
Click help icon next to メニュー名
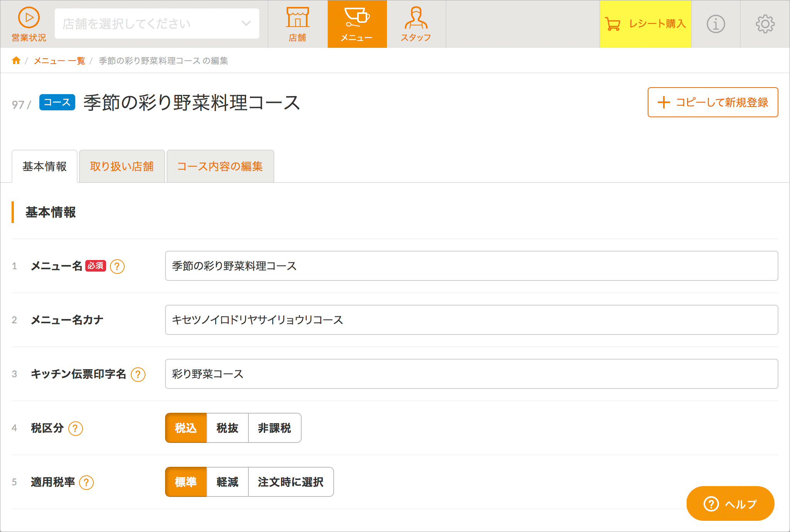(x=117, y=267)
